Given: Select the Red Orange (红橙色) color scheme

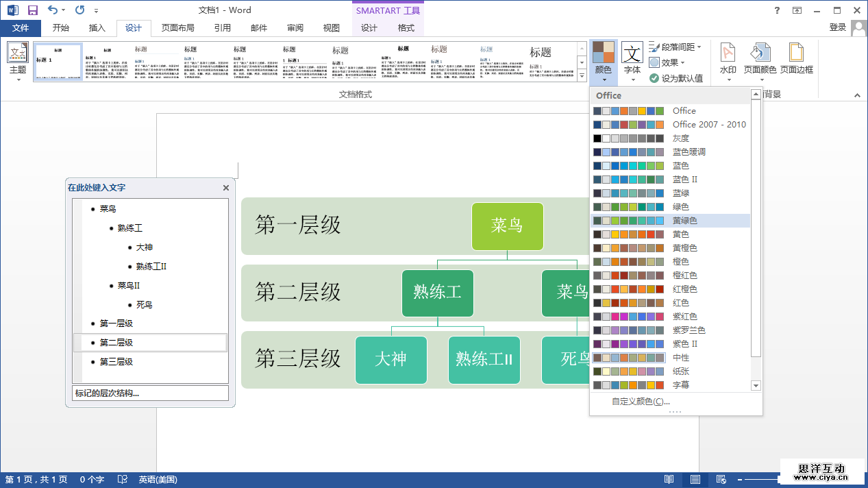Looking at the screenshot, I should (x=684, y=289).
